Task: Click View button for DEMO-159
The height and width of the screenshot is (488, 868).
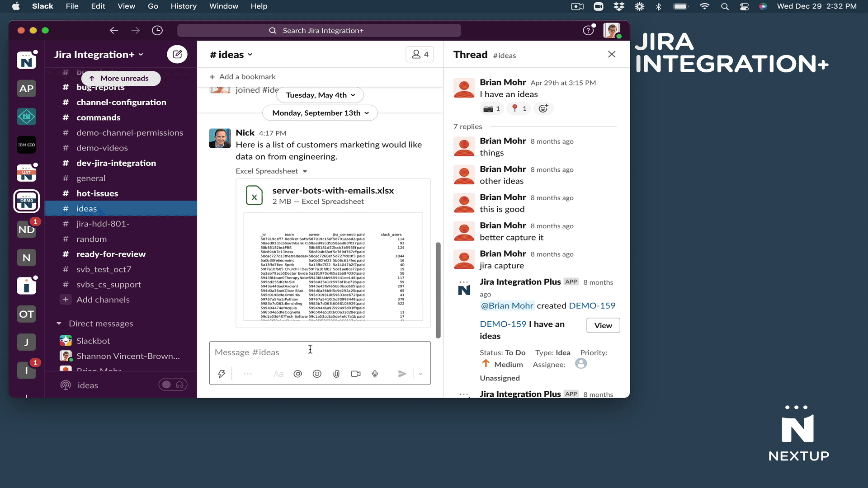Action: [603, 325]
